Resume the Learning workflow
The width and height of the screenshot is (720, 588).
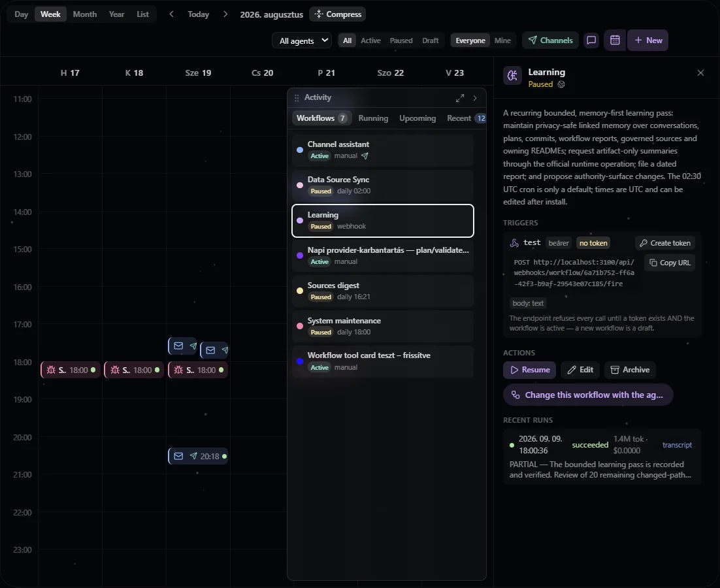(x=529, y=370)
